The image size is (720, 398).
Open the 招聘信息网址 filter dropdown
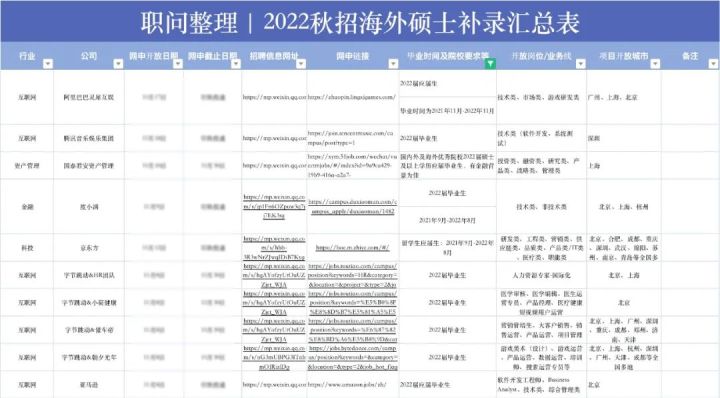click(x=301, y=64)
